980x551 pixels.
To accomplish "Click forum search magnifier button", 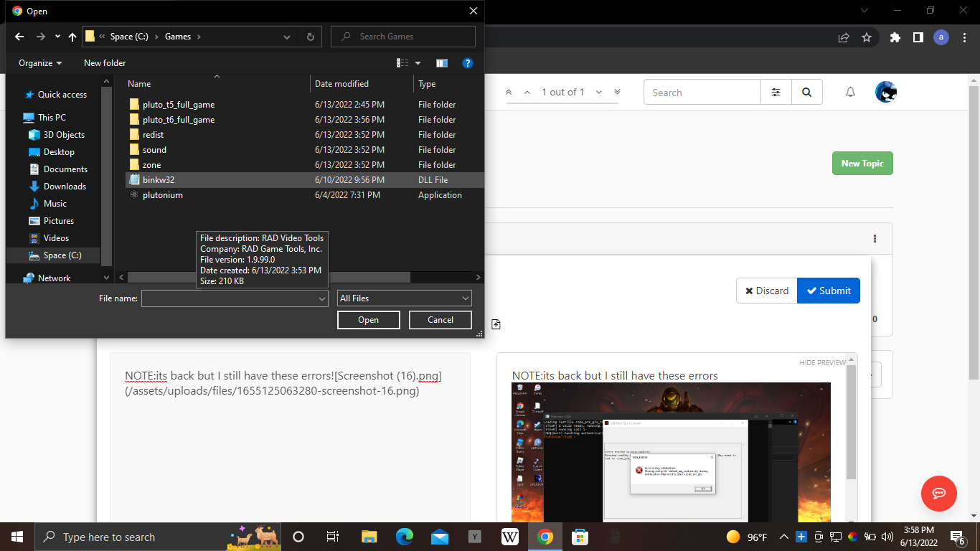I will (x=806, y=93).
